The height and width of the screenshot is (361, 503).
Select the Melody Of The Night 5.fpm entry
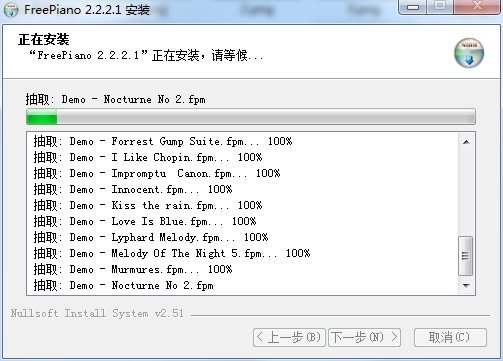[172, 253]
